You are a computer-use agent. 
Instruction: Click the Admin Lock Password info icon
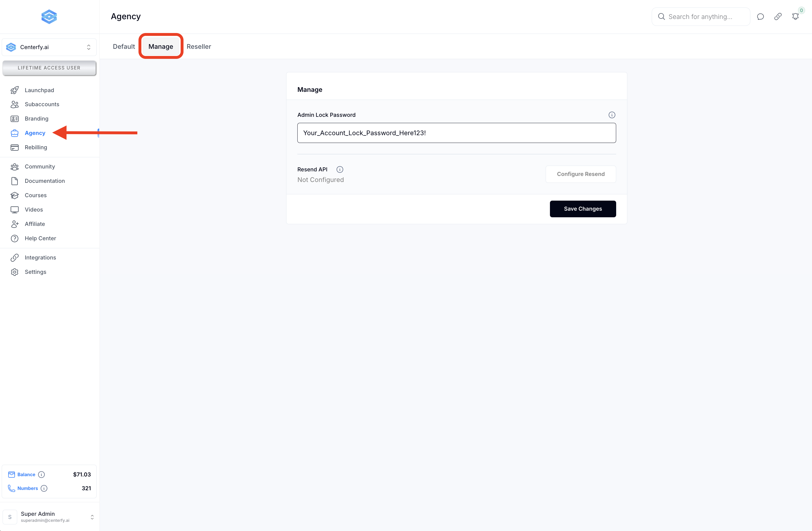(x=611, y=115)
